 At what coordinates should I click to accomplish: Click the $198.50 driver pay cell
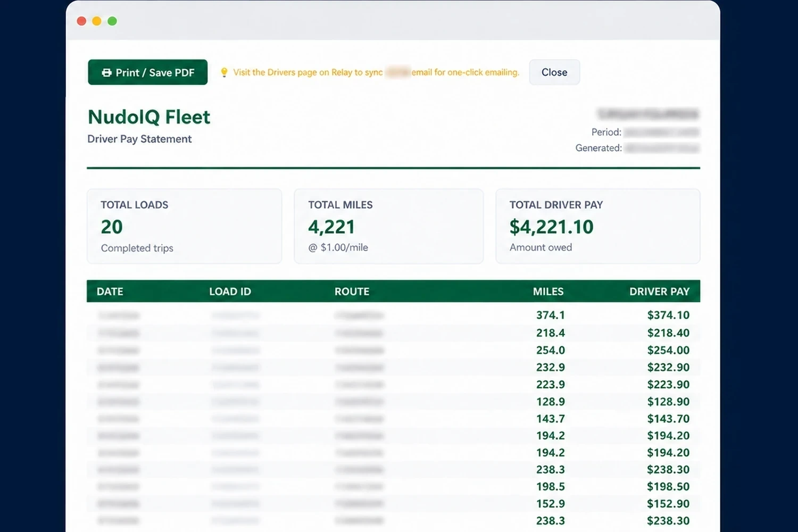click(668, 486)
